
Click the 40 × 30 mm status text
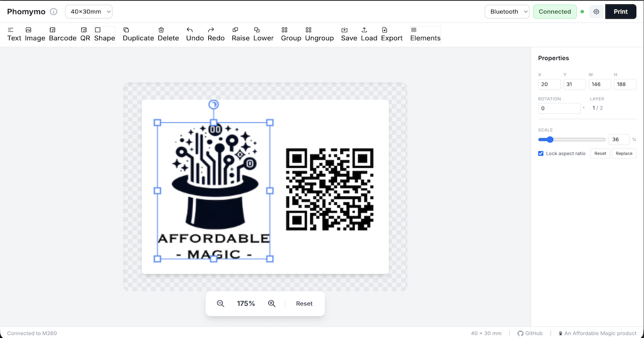tap(486, 333)
